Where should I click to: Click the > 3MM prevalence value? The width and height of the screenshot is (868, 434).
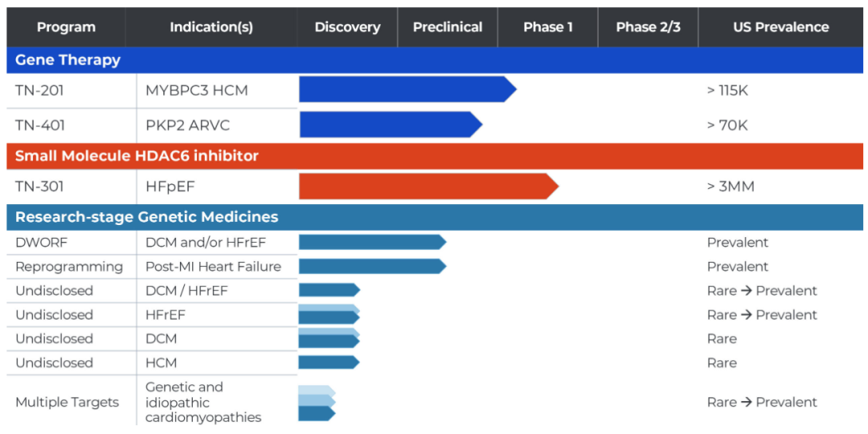731,186
